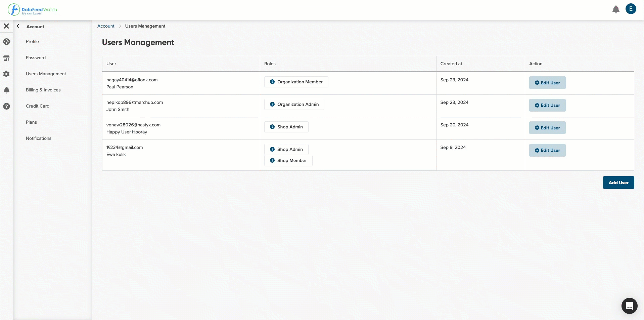Follow the Account breadcrumb link
The width and height of the screenshot is (644, 320).
coord(106,26)
